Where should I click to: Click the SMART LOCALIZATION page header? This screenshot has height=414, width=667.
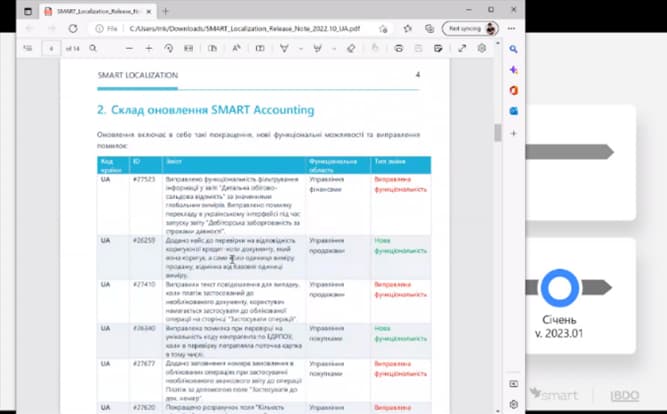[138, 75]
